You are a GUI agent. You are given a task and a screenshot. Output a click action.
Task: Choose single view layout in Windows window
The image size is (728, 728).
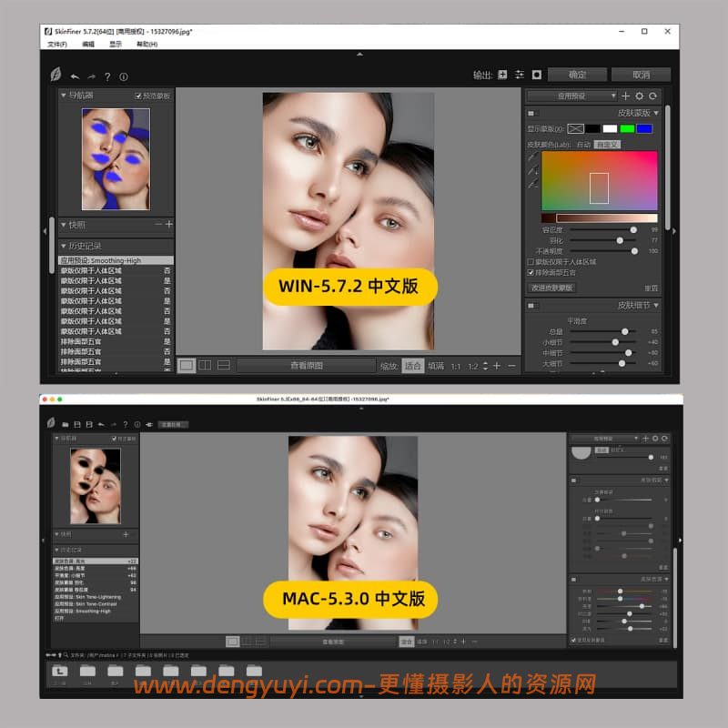pyautogui.click(x=187, y=366)
